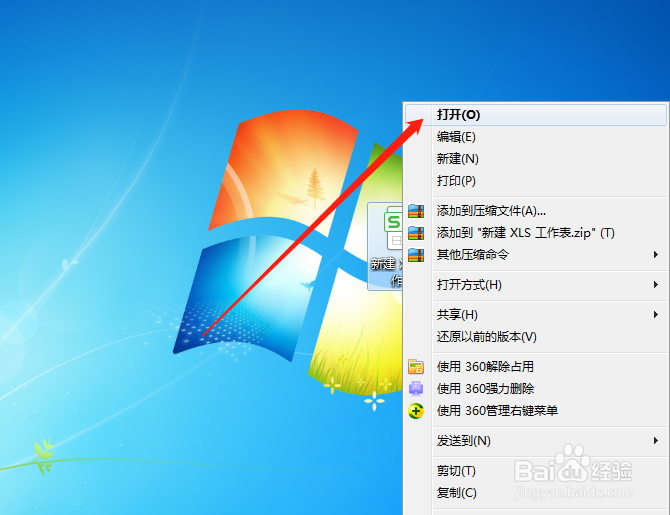Choose 使用 360强力删除
The image size is (670, 515).
(x=535, y=388)
